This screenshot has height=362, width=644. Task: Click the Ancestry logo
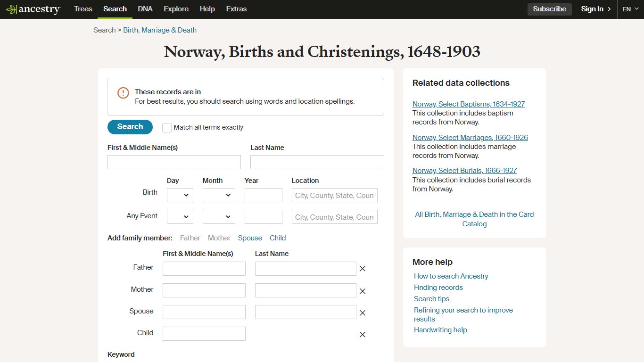(33, 9)
